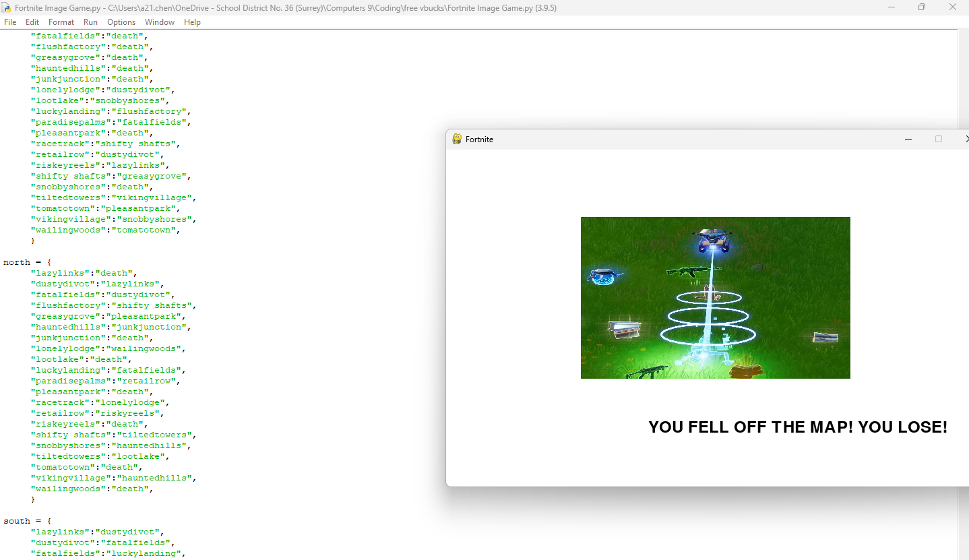Image resolution: width=969 pixels, height=560 pixels.
Task: Click the line "wailingwoods":"death"
Action: pyautogui.click(x=92, y=489)
